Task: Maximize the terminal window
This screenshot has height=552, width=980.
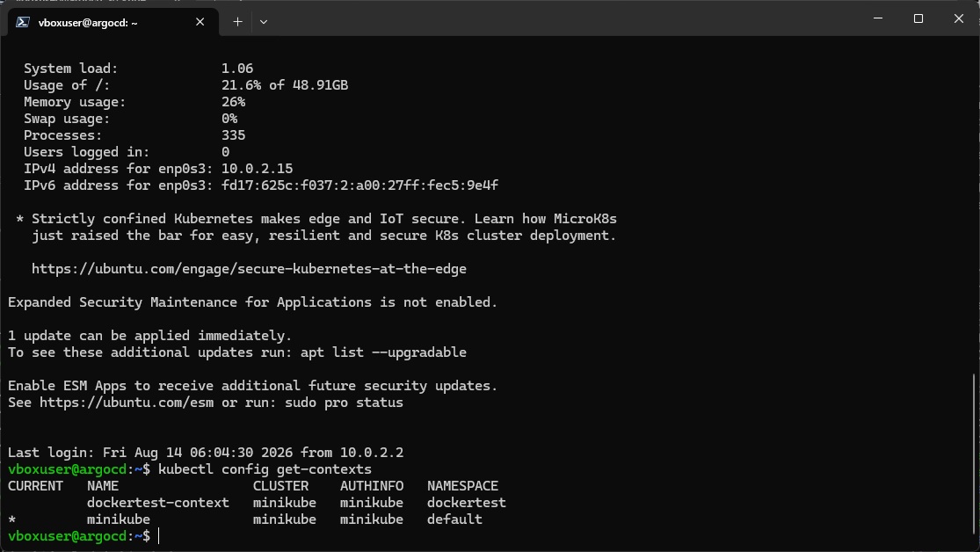Action: 918,18
